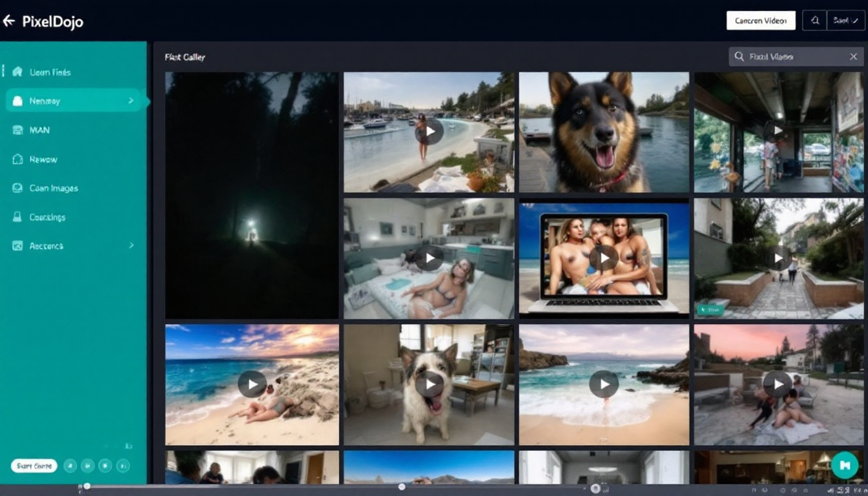Toggle the Free badge on the walkway video

(711, 310)
